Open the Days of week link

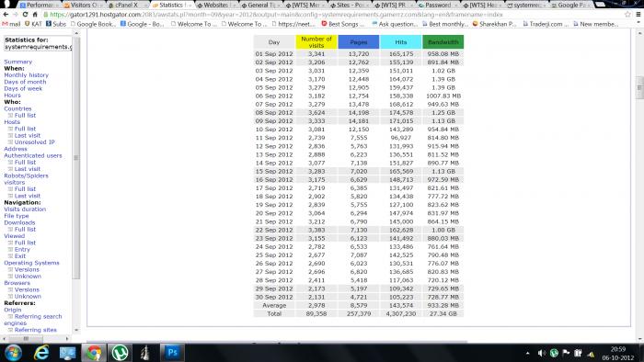coord(23,88)
